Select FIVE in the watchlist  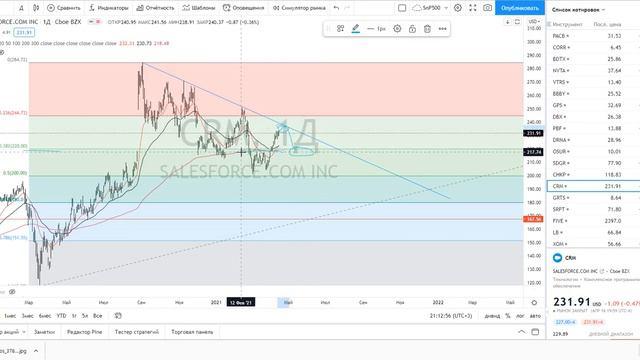(593, 221)
